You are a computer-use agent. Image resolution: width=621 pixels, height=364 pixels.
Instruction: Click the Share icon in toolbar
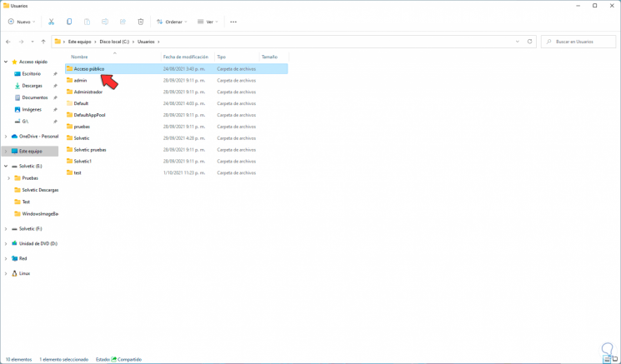click(123, 22)
